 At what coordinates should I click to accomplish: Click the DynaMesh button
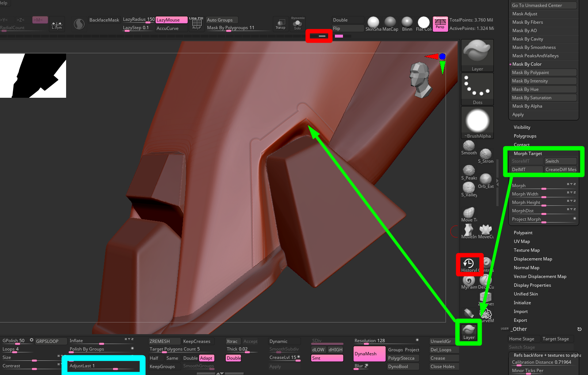click(x=370, y=354)
